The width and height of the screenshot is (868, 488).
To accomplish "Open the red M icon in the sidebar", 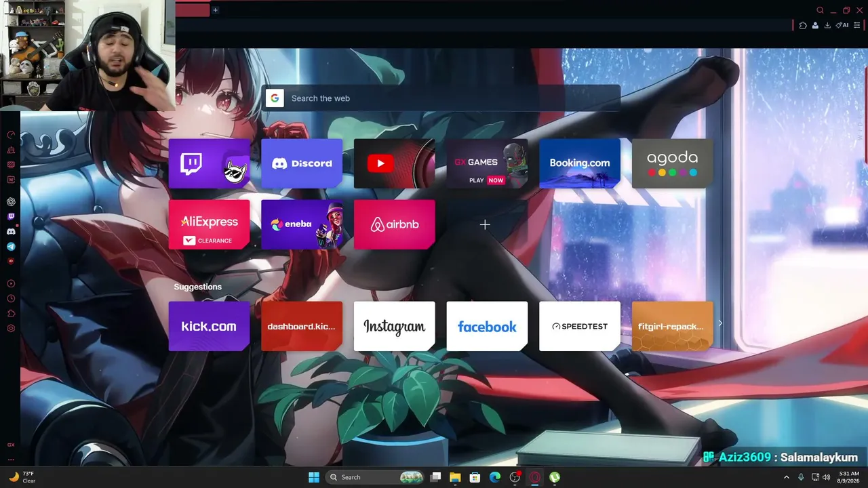I will click(11, 180).
